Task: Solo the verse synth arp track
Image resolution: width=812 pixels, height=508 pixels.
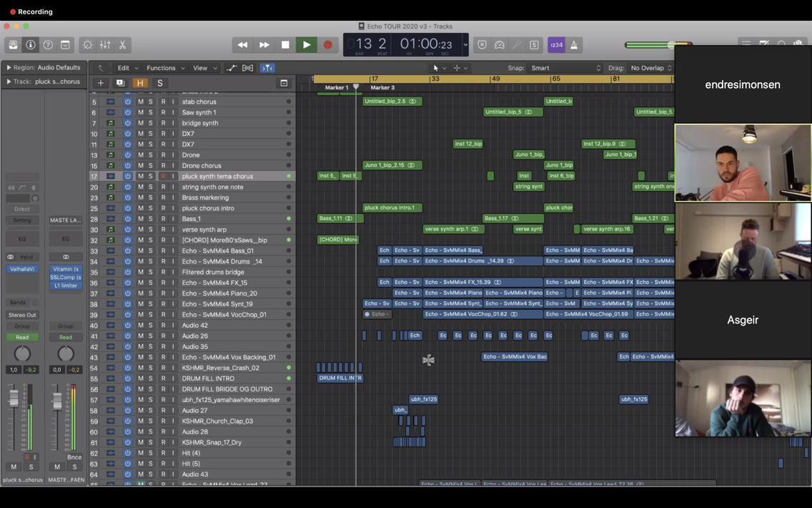Action: (151, 230)
